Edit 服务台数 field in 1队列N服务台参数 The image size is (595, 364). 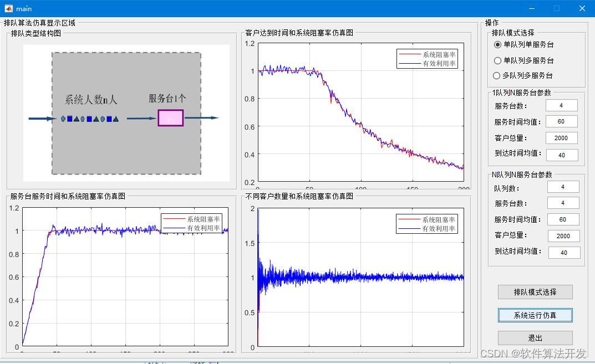(x=561, y=105)
